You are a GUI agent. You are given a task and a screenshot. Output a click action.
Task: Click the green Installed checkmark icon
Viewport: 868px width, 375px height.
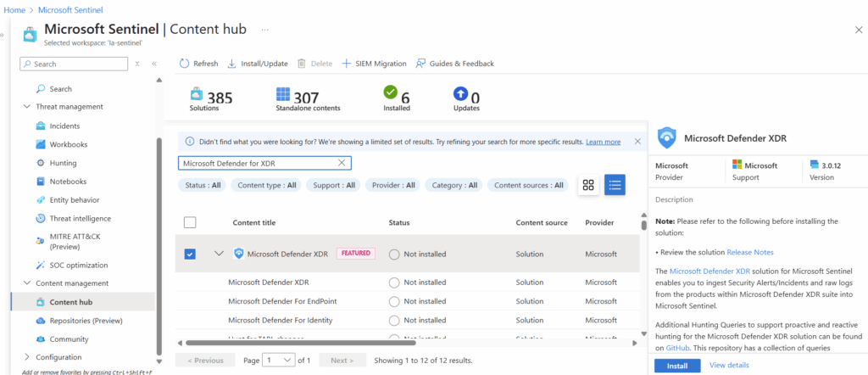point(391,92)
